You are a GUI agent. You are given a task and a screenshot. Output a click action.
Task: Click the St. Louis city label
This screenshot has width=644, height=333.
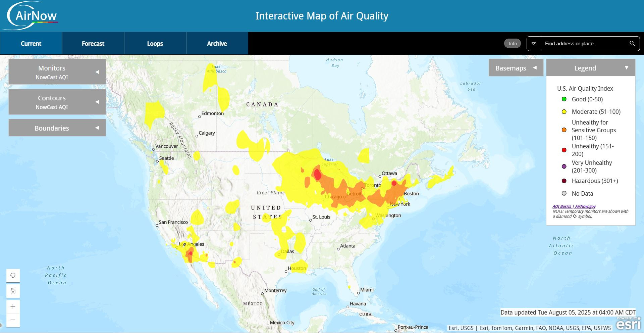coord(321,217)
